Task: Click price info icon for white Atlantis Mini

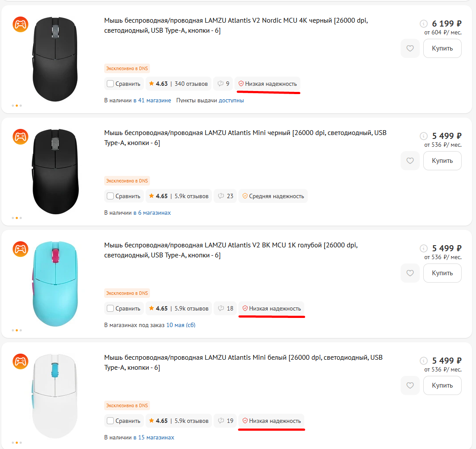Action: pos(423,361)
